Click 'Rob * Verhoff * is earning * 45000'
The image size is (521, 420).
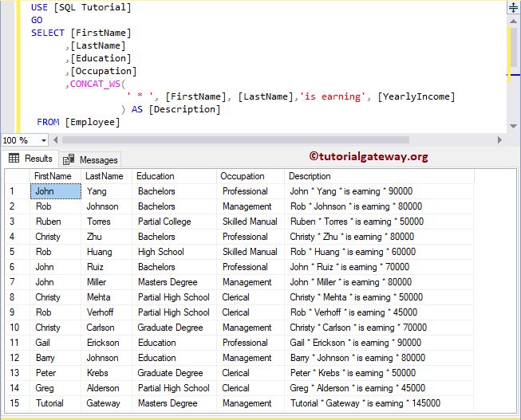tap(379, 312)
